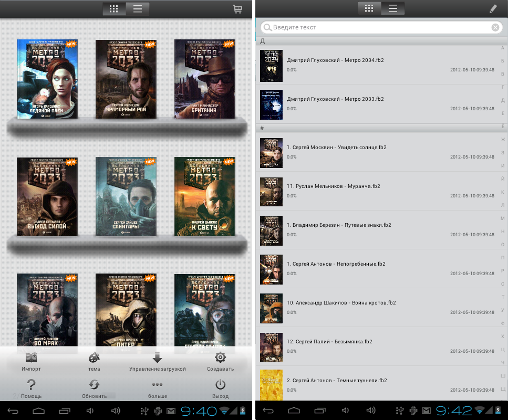Open book cover Британия
The width and height of the screenshot is (508, 420).
205,79
